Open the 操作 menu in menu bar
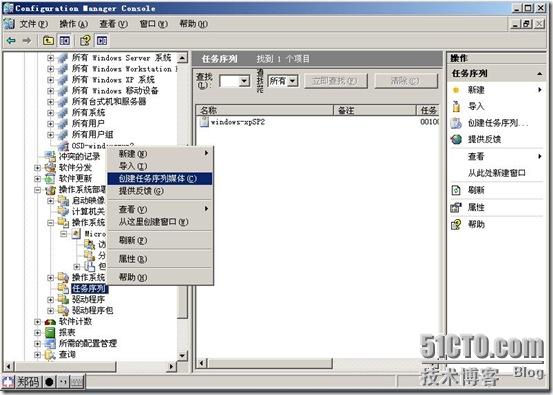This screenshot has height=395, width=553. click(x=73, y=24)
